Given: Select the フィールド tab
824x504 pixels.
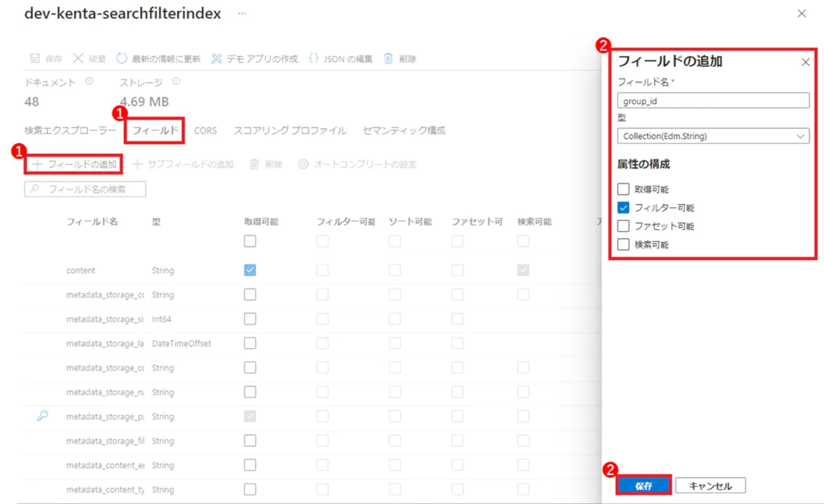Looking at the screenshot, I should [155, 130].
